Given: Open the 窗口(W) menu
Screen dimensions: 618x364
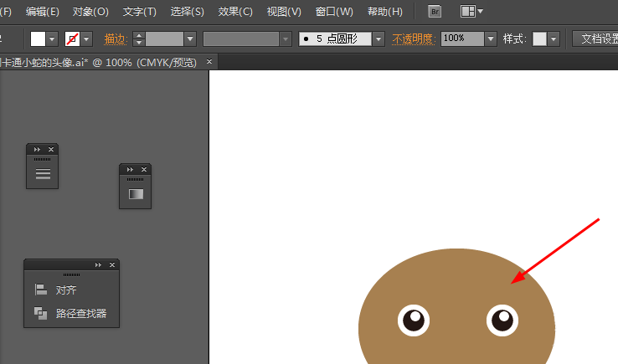Looking at the screenshot, I should pyautogui.click(x=334, y=12).
